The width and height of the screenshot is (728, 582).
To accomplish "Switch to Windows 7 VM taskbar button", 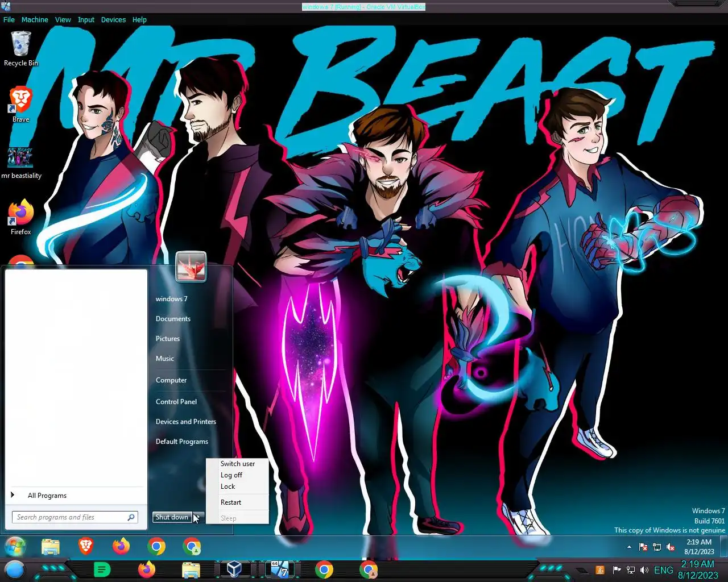I will (x=280, y=569).
